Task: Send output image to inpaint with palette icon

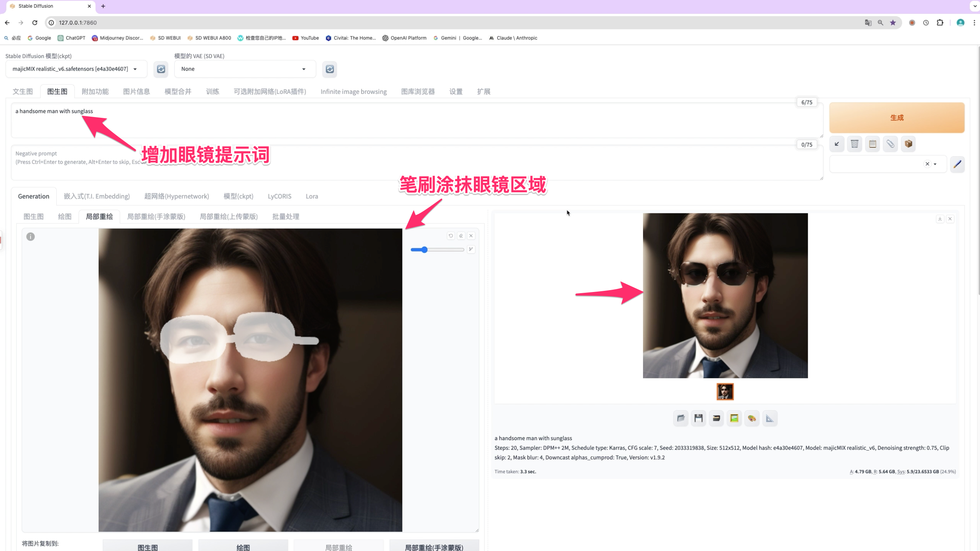Action: click(x=752, y=418)
